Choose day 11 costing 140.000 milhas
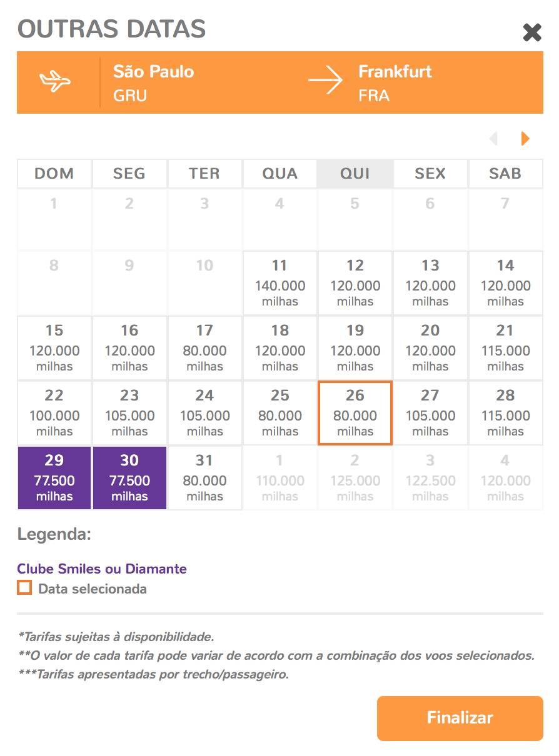559x756 pixels. point(279,283)
